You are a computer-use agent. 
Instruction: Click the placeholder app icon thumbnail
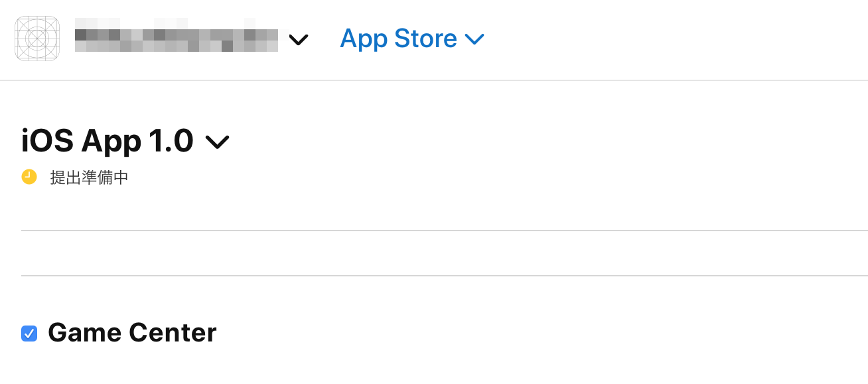tap(36, 39)
